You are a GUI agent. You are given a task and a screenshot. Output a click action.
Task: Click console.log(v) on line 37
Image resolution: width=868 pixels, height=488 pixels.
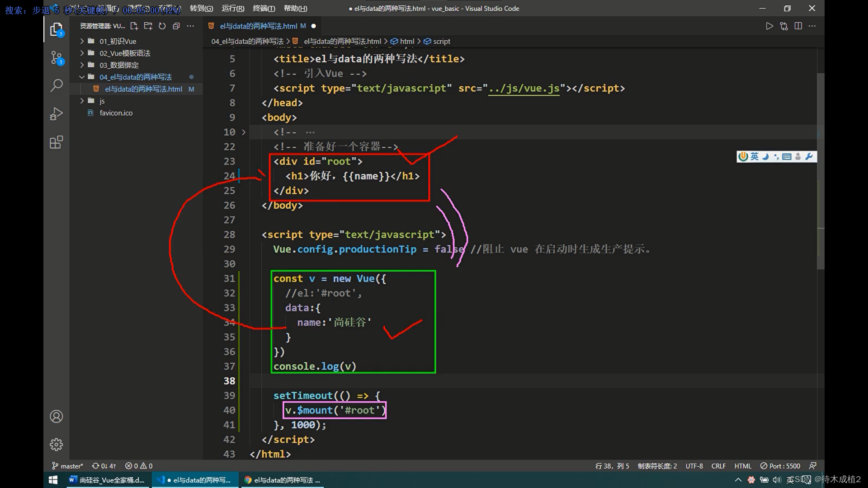point(315,366)
